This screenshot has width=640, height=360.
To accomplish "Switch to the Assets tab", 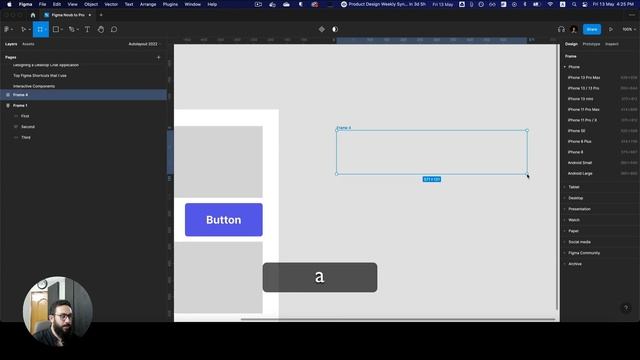I will (28, 44).
